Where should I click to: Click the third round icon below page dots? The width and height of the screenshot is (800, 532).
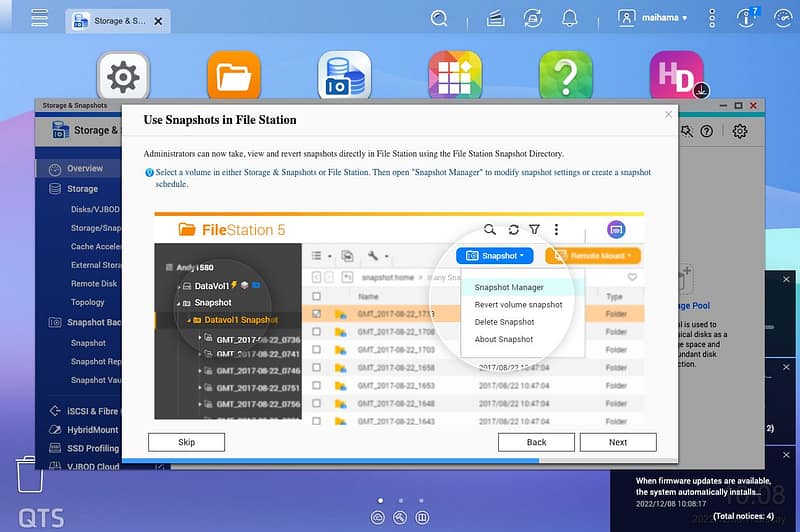coord(422,518)
